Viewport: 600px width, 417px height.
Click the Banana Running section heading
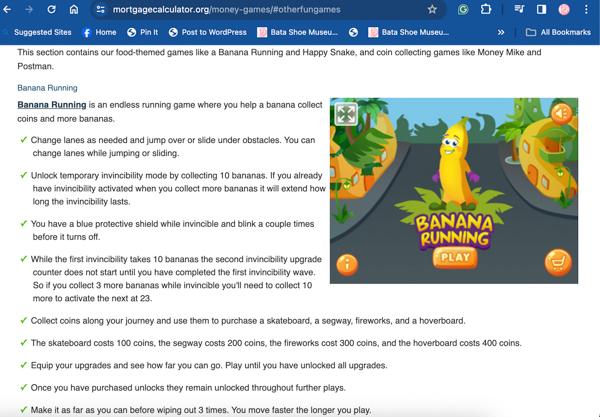pos(47,88)
